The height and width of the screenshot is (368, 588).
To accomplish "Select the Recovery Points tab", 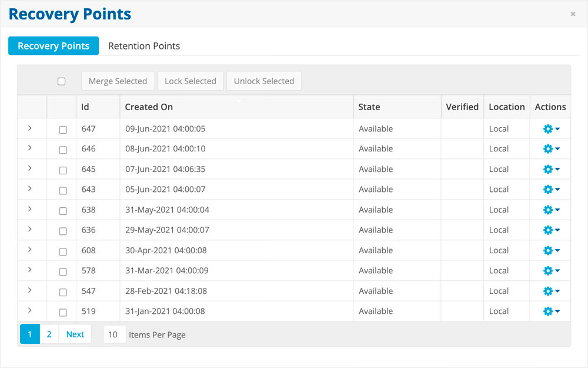I will click(54, 46).
